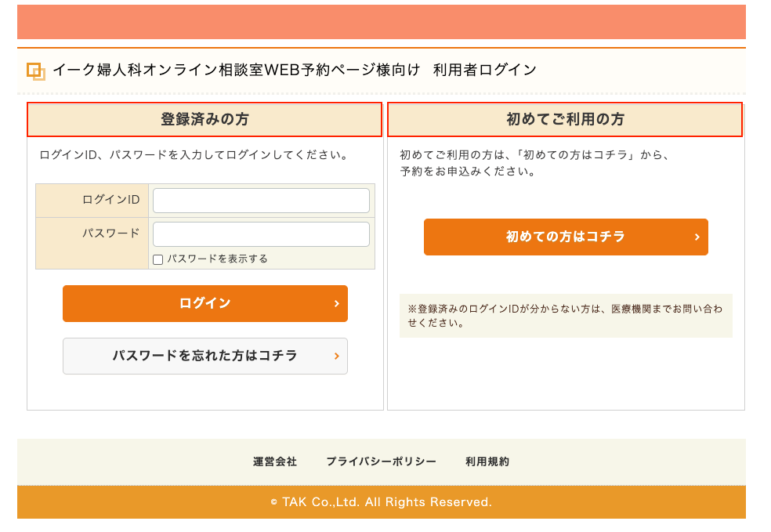Enable the パスワードを表示する checkbox
771x532 pixels.
tap(158, 259)
